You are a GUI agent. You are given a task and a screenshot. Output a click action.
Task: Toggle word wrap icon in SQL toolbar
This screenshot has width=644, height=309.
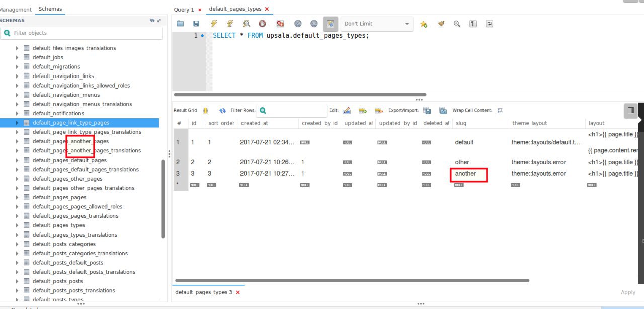pos(489,24)
